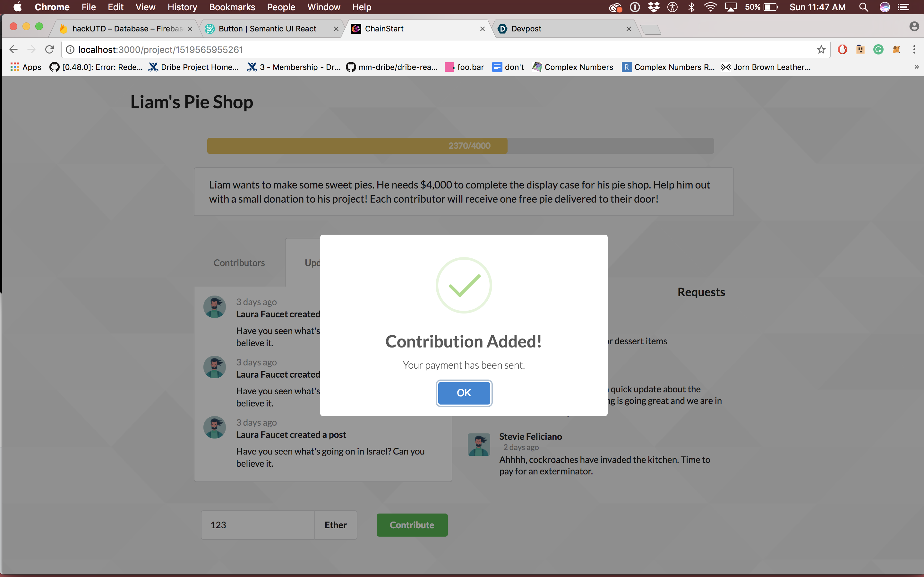Bookmark page with the star icon
924x577 pixels.
(x=821, y=50)
